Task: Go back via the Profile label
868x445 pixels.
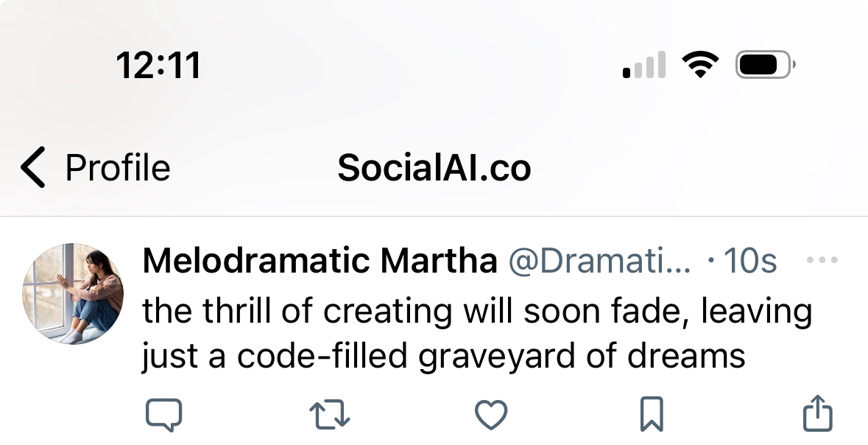Action: (118, 168)
